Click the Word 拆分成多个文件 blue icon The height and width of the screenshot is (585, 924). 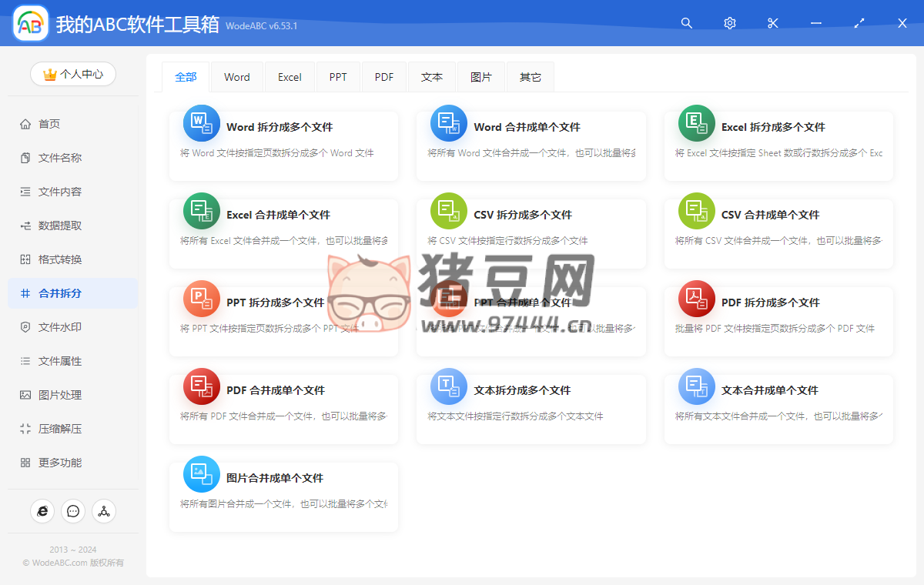coord(202,123)
